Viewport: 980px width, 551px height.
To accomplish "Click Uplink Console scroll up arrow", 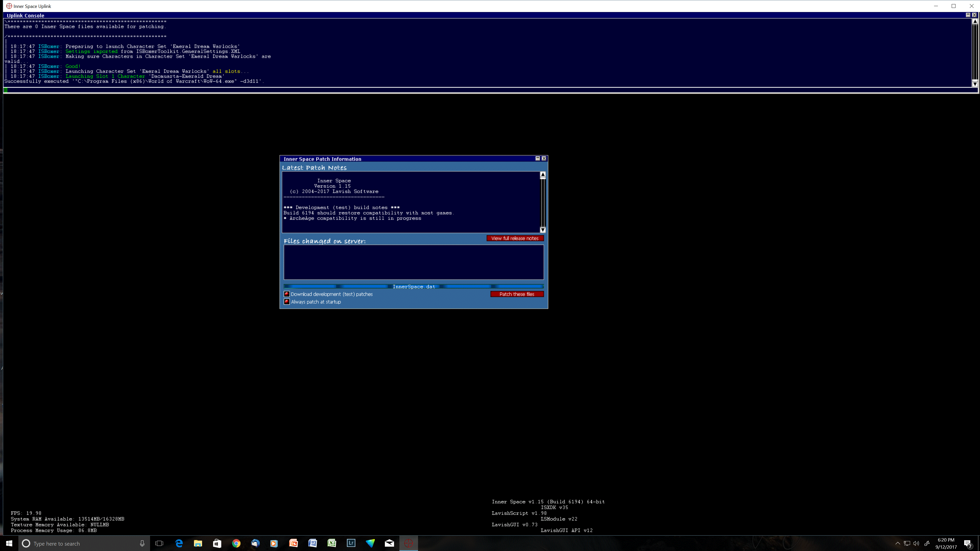I will (x=975, y=21).
